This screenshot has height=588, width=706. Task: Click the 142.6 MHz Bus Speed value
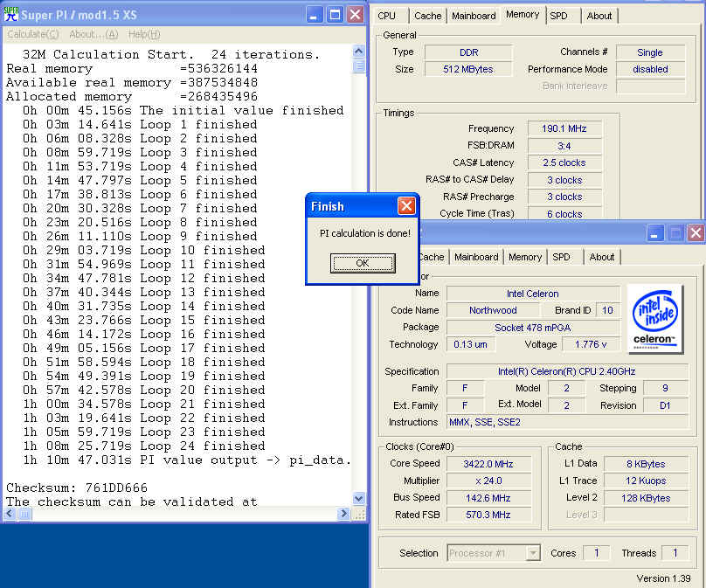(488, 498)
